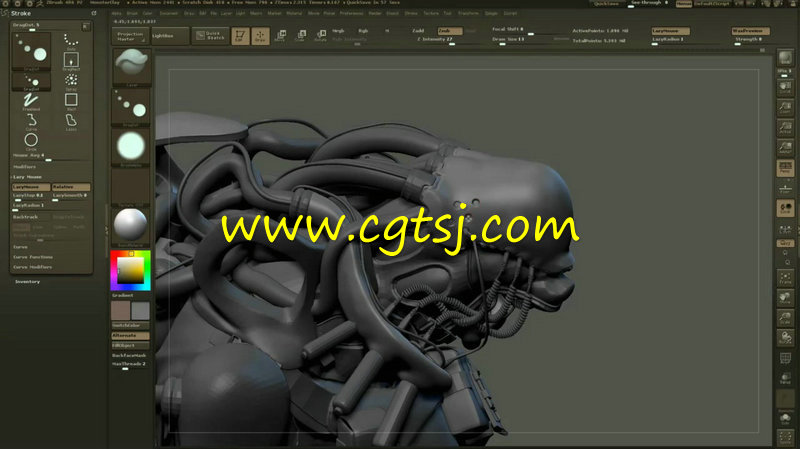This screenshot has width=800, height=449.
Task: Open the current brush thumbnail selector
Action: 131,67
